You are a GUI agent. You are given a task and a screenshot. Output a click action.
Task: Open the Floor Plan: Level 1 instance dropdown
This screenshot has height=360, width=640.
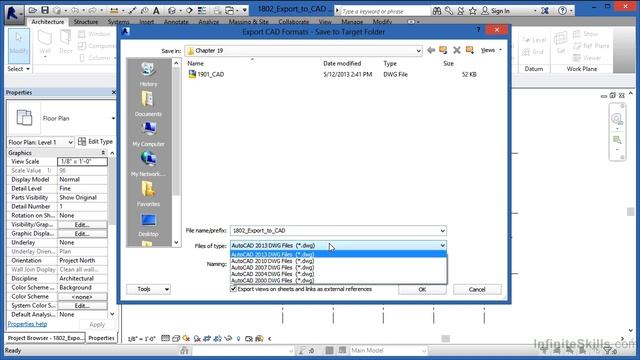pos(41,142)
